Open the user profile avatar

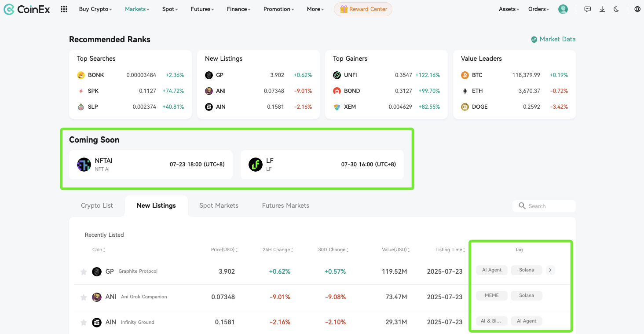pyautogui.click(x=563, y=9)
